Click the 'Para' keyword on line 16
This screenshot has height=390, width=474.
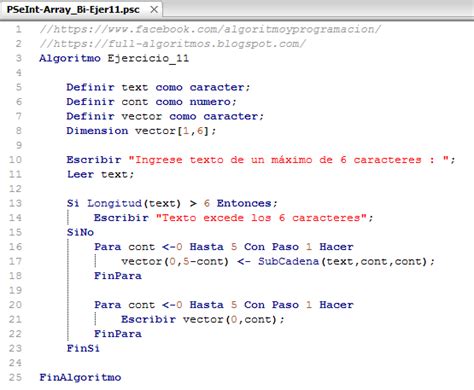[x=107, y=247]
